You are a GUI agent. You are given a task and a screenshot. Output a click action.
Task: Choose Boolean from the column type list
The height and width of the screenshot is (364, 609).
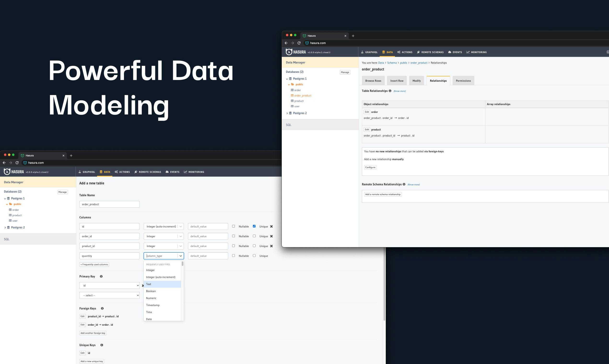162,291
